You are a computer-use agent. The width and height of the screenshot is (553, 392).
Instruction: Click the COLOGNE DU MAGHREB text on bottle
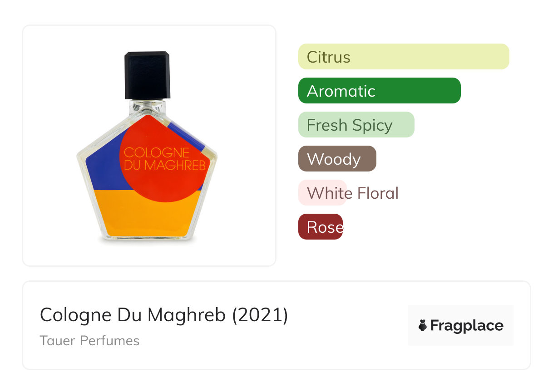pyautogui.click(x=164, y=159)
